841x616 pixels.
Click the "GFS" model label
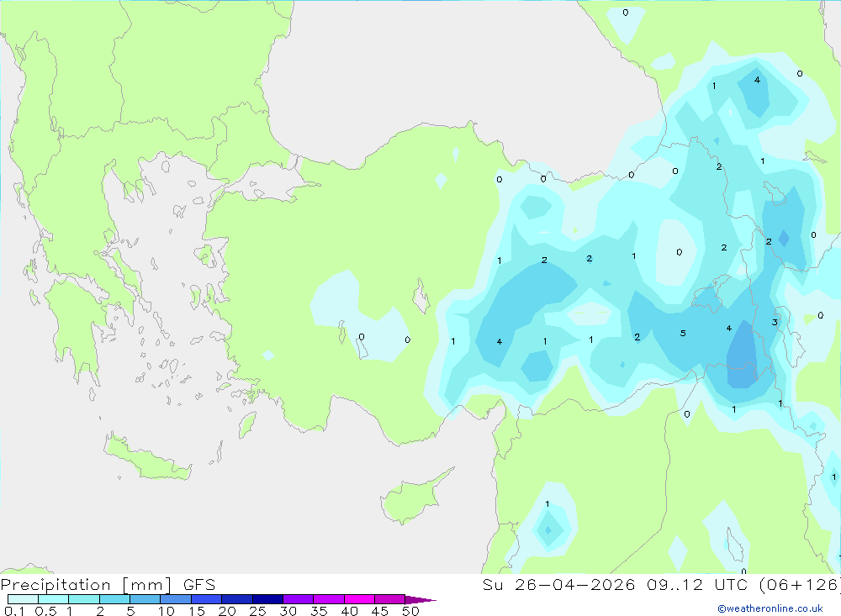coord(199,585)
